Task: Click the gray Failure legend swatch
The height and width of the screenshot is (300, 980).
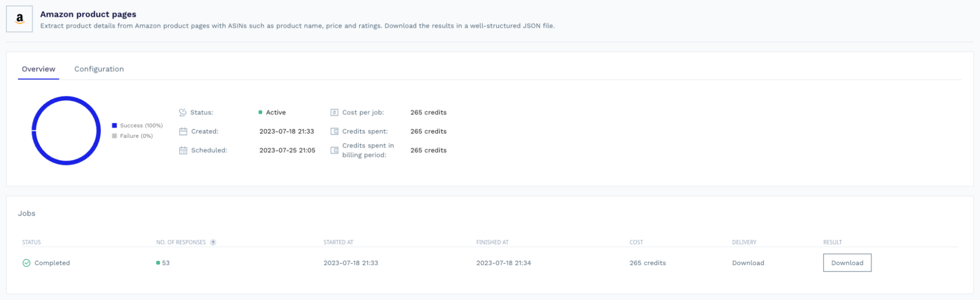Action: (x=114, y=136)
